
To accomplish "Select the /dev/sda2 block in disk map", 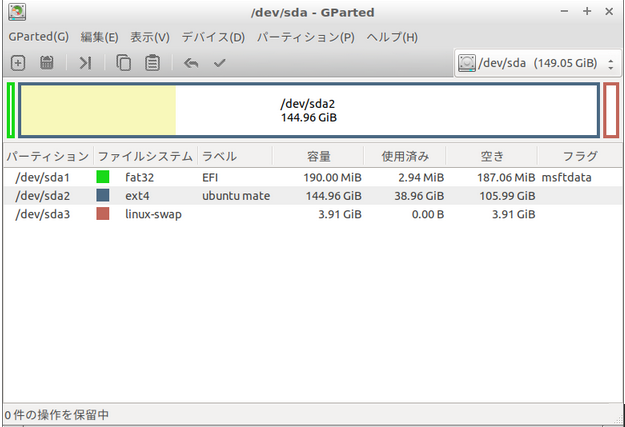I will (309, 110).
